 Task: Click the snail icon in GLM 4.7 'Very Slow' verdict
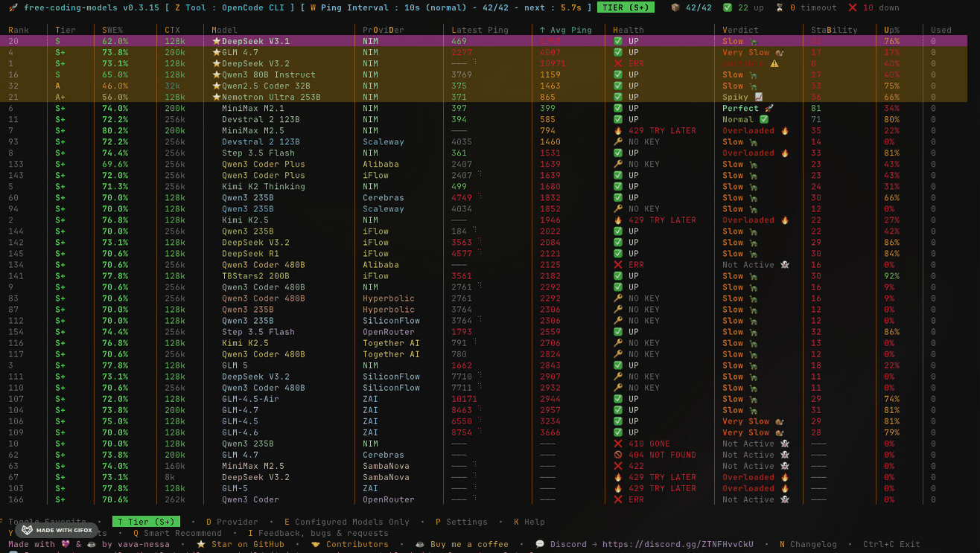tap(780, 52)
